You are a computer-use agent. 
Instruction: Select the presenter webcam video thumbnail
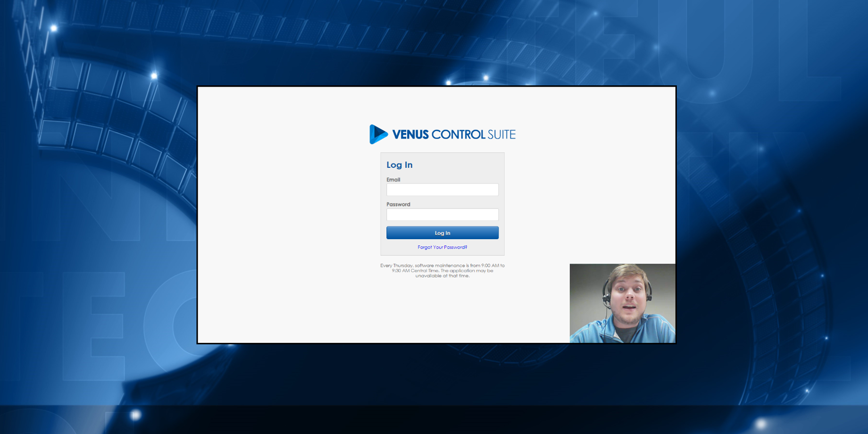coord(622,303)
